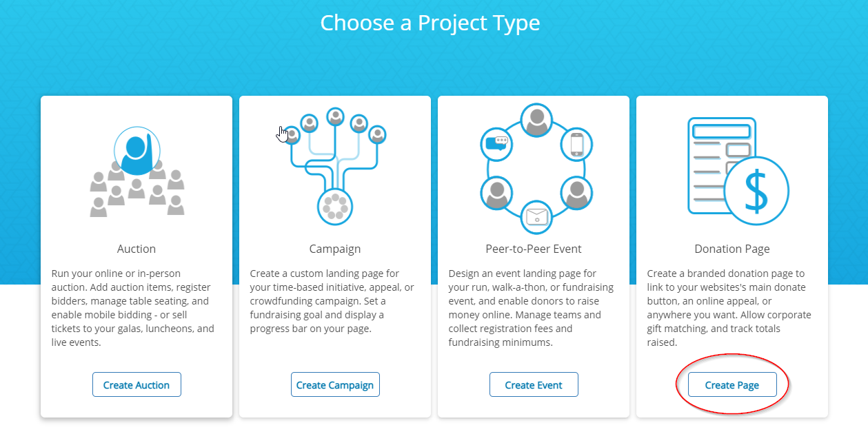The height and width of the screenshot is (443, 868).
Task: Click the envelope icon in Peer-to-Peer graphic
Action: 536,216
